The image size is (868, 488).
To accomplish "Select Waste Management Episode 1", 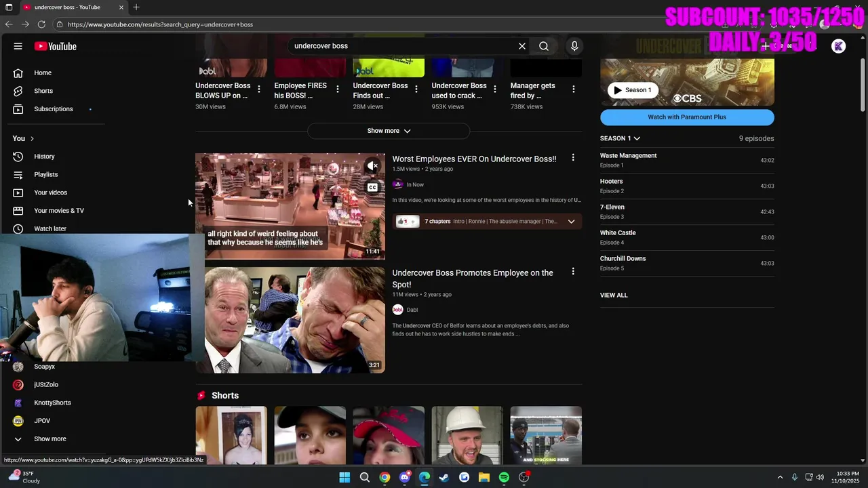I will click(x=687, y=160).
